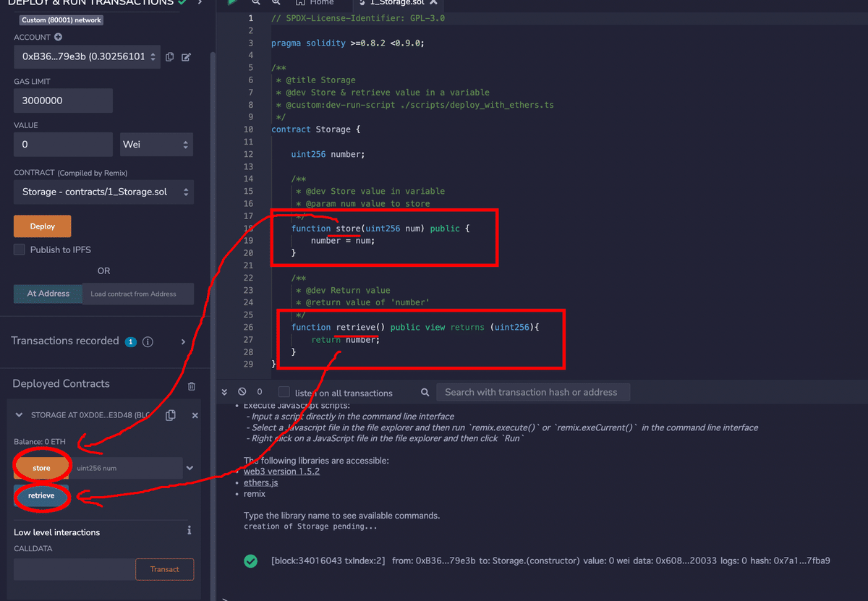Click the 'number = num;' code line
This screenshot has height=601, width=868.
click(x=343, y=240)
